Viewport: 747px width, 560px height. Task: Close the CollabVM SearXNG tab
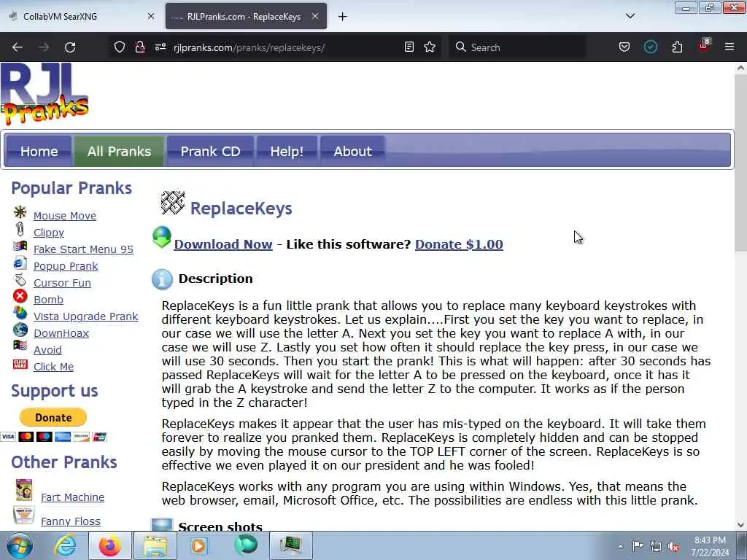tap(151, 16)
